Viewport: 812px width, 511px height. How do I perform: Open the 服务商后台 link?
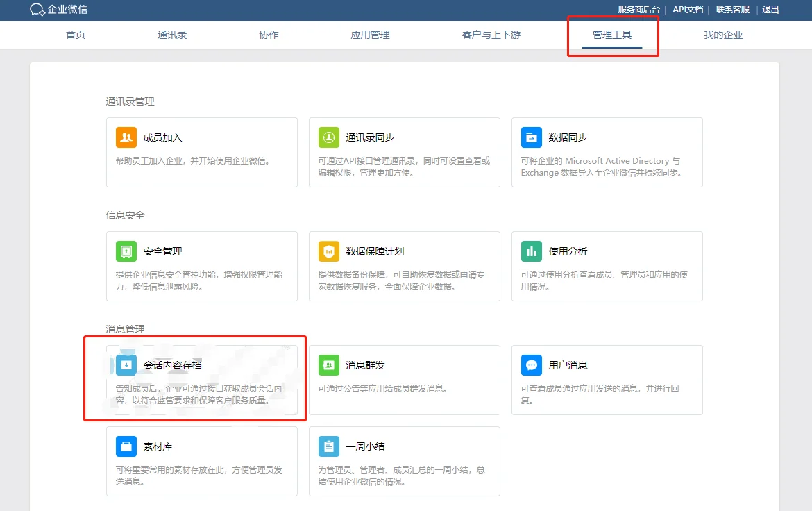(x=638, y=9)
